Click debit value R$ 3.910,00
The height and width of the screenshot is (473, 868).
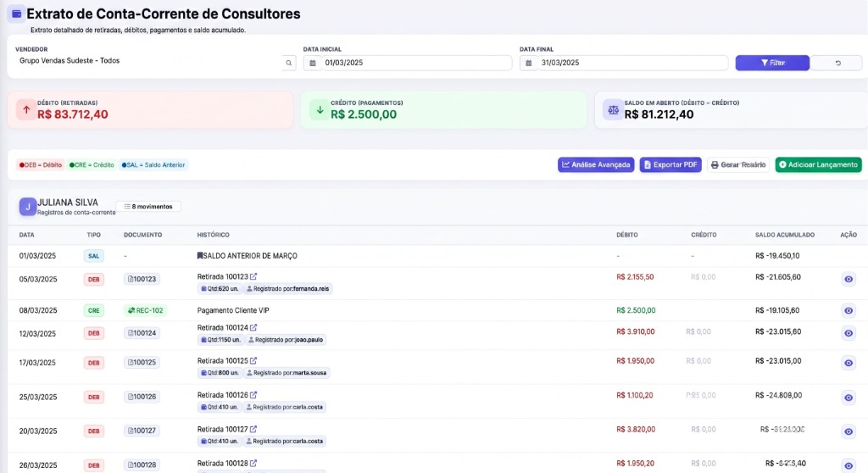tap(636, 331)
